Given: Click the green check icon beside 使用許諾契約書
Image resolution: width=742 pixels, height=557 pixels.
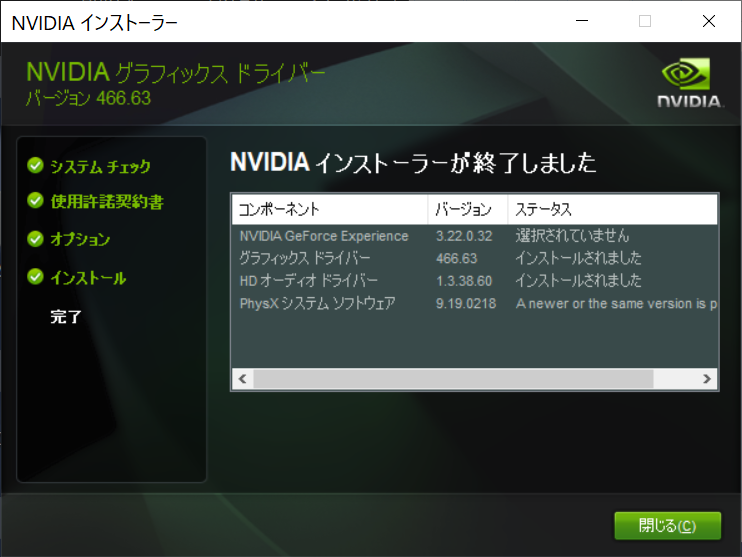Looking at the screenshot, I should 35,201.
